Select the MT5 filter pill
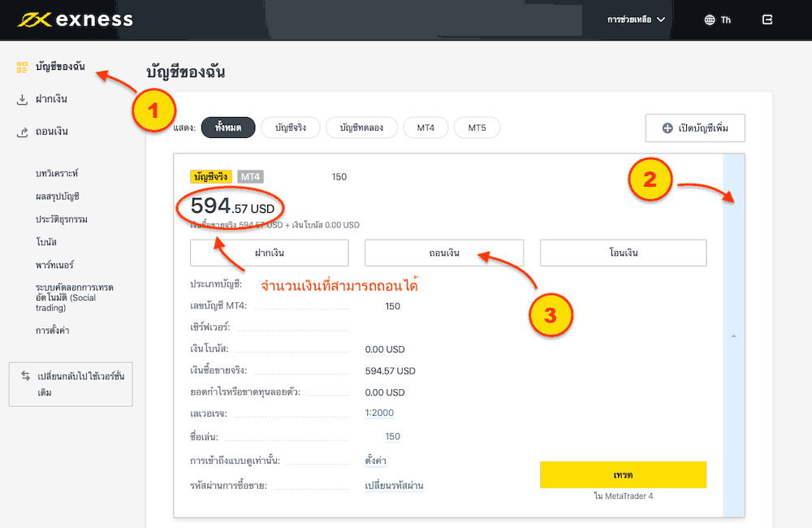 pyautogui.click(x=477, y=128)
